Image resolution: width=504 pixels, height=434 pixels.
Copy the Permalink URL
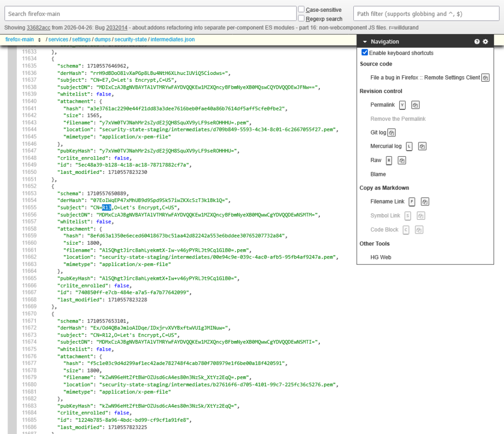pyautogui.click(x=415, y=105)
